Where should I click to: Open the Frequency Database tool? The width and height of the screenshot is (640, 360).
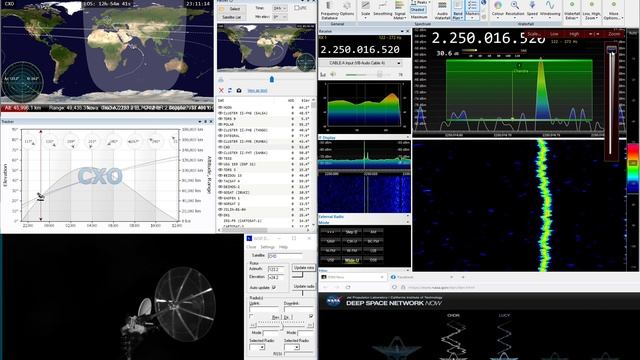(329, 10)
